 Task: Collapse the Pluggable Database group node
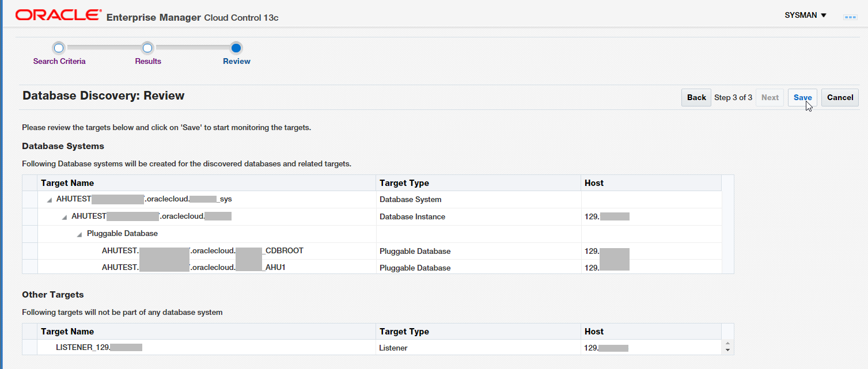(x=79, y=234)
